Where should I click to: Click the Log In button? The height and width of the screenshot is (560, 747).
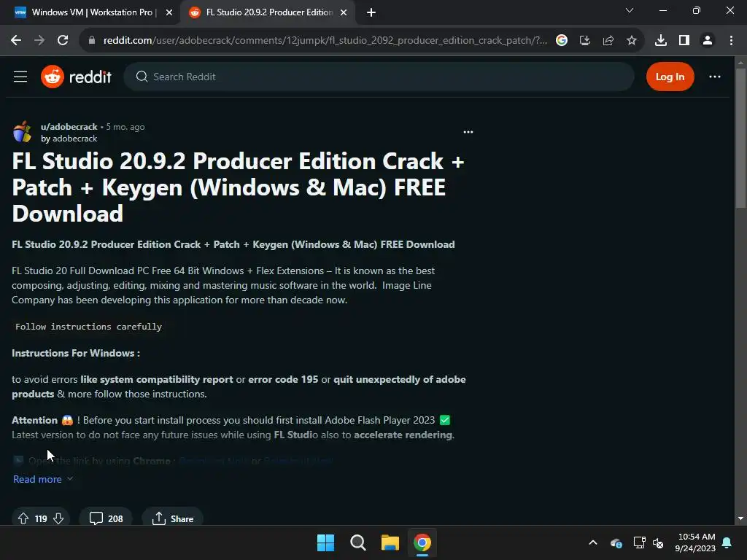670,77
